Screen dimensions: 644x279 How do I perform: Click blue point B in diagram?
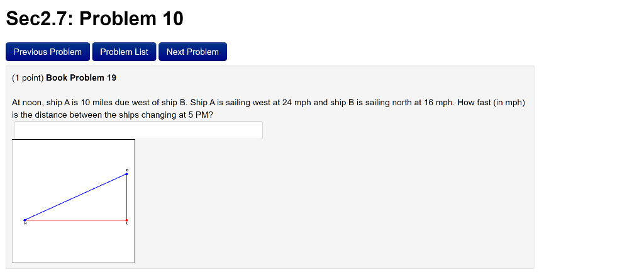pos(126,174)
